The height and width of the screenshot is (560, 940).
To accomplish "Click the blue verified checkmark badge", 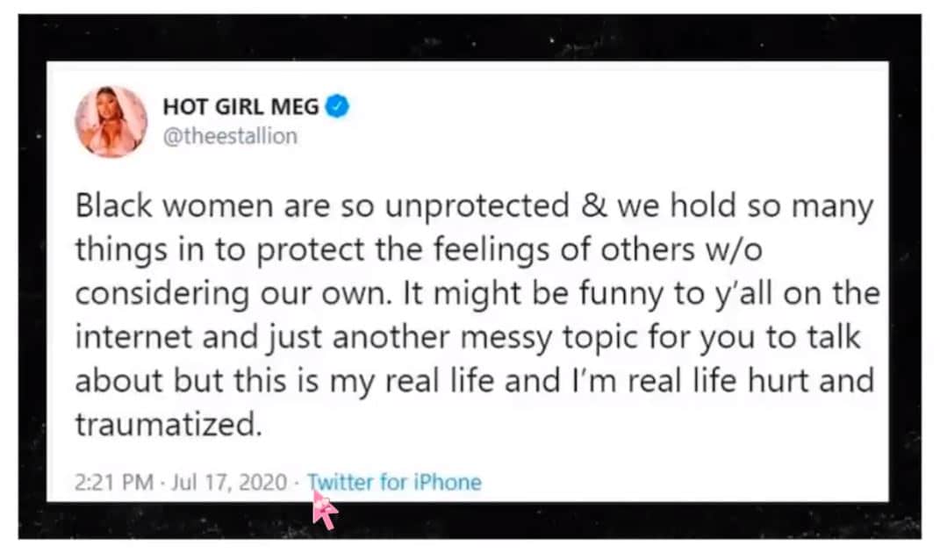I will [338, 108].
